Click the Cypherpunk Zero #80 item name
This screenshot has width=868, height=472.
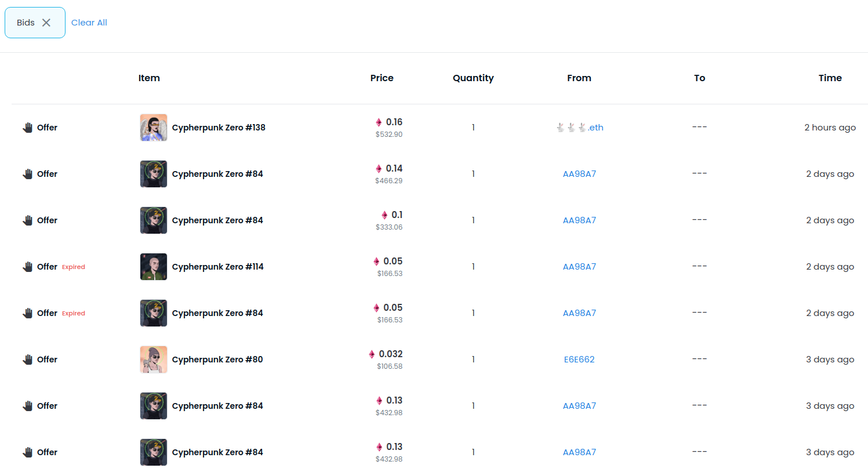(217, 360)
